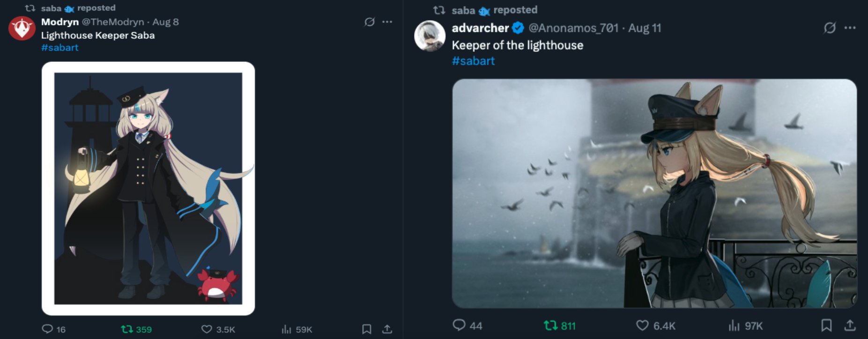Like advarcher's post

642,325
